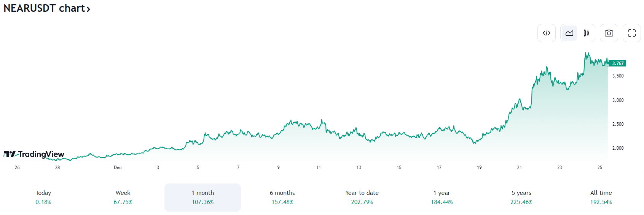Viewport: 644px width, 215px height.
Task: Select the Today time range
Action: (x=43, y=198)
